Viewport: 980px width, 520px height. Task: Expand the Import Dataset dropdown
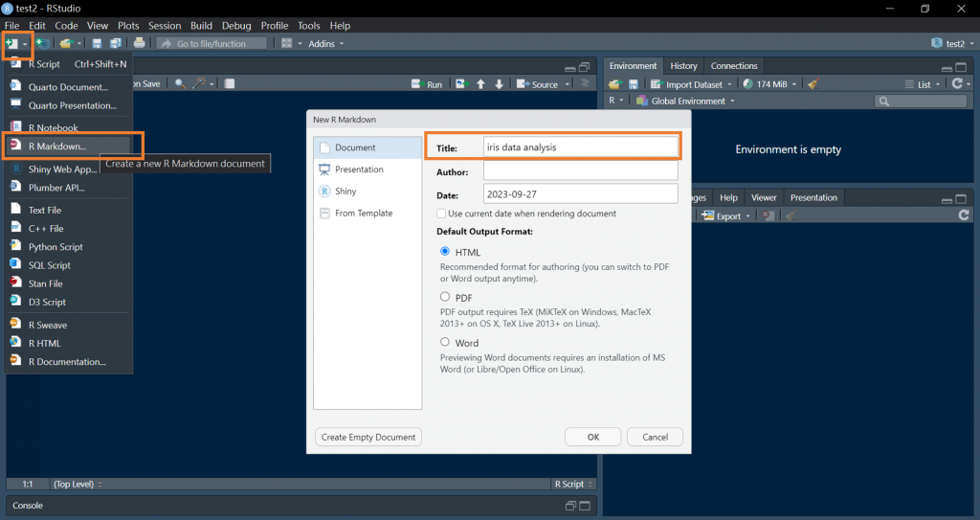(691, 84)
